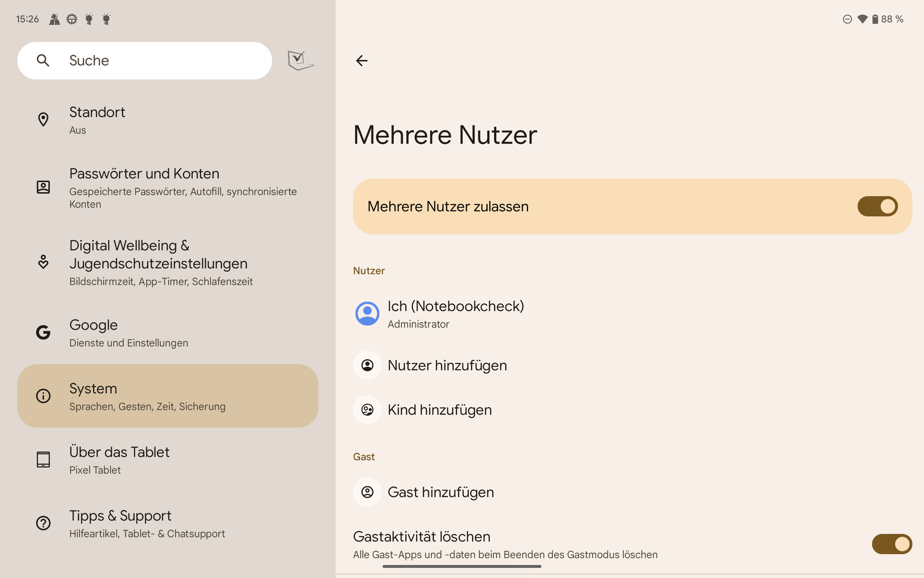Tap the Gast hinzufügen guest icon
This screenshot has height=578, width=924.
367,492
